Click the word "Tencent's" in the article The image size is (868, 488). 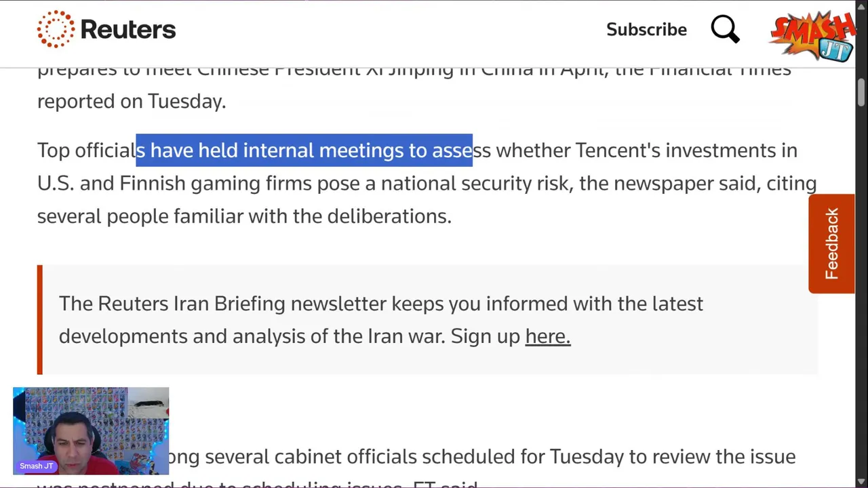[617, 150]
